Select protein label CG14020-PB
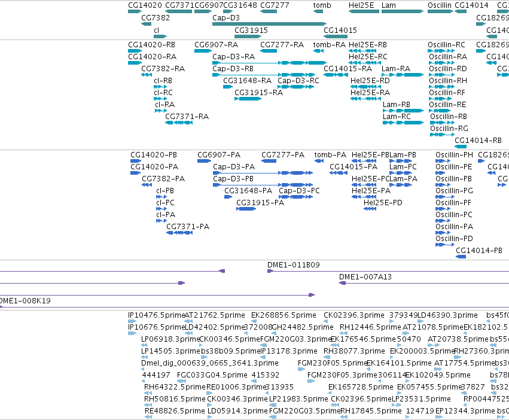Viewport: 509px width, 420px height. click(154, 154)
